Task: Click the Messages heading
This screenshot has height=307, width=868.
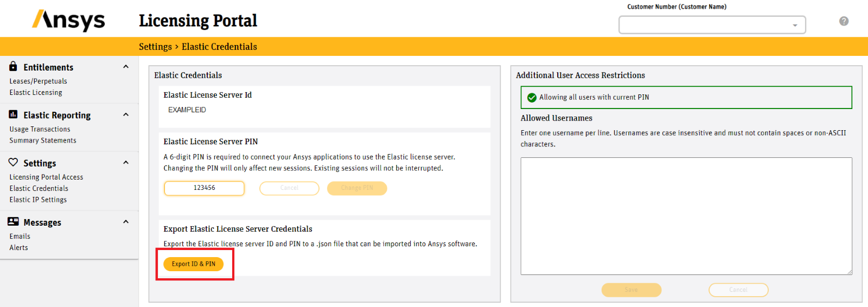Action: tap(42, 222)
